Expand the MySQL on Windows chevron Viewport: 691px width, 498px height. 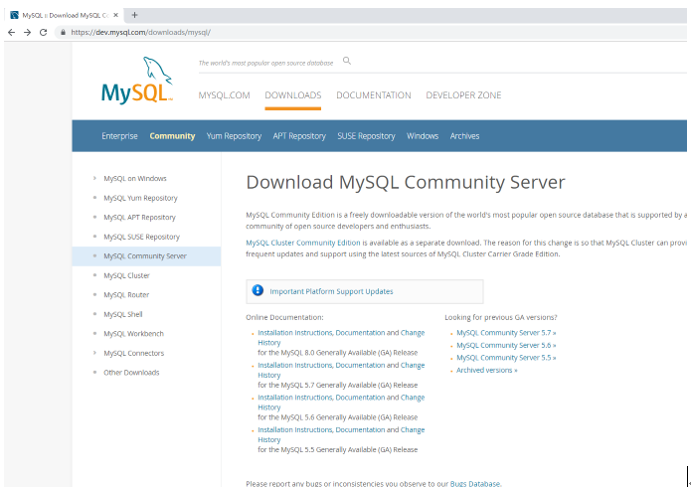[x=94, y=178]
